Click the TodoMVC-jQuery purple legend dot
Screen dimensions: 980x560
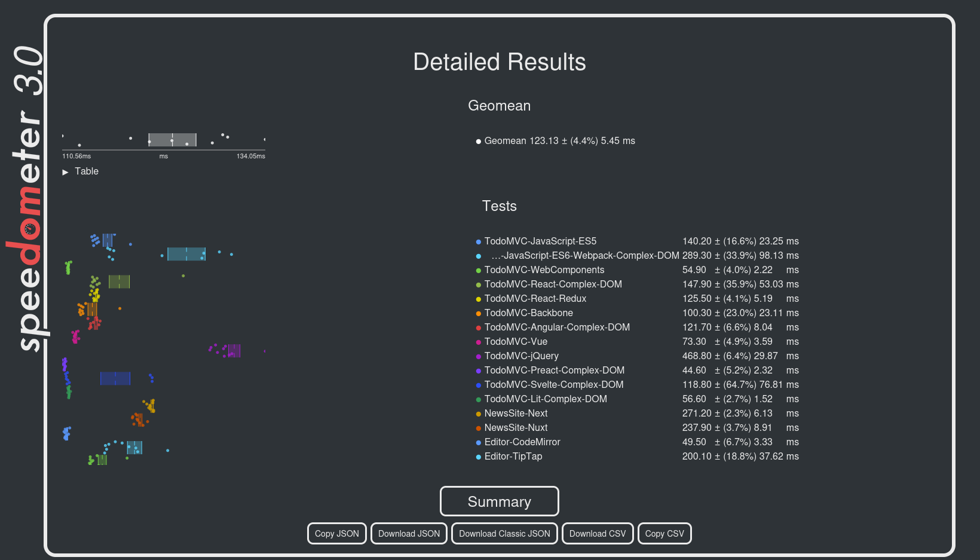coord(478,357)
